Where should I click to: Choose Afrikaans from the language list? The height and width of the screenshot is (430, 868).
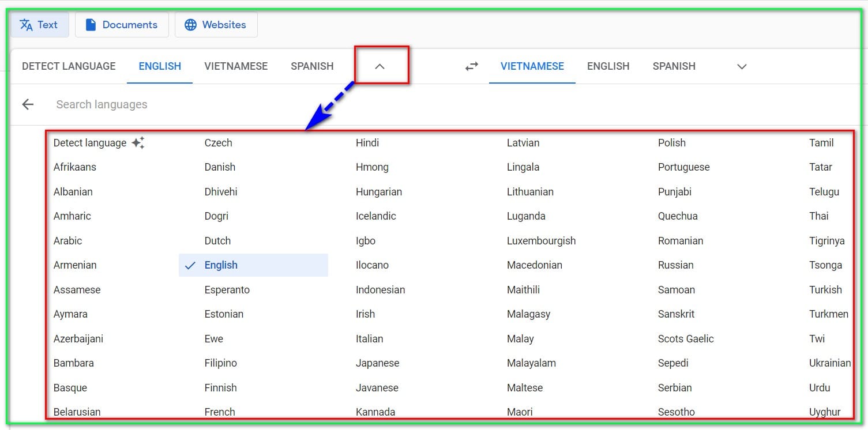click(x=75, y=167)
